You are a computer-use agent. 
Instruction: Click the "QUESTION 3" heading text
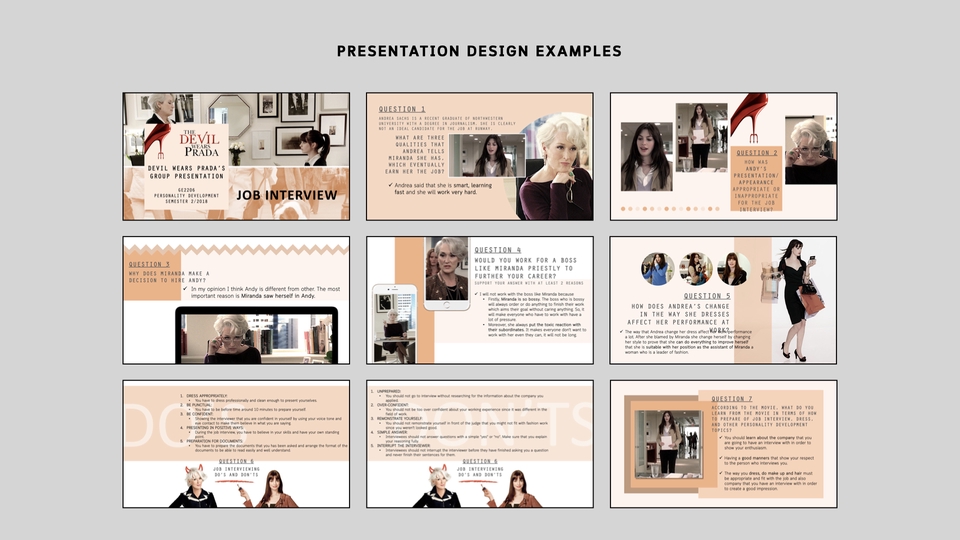pyautogui.click(x=149, y=264)
